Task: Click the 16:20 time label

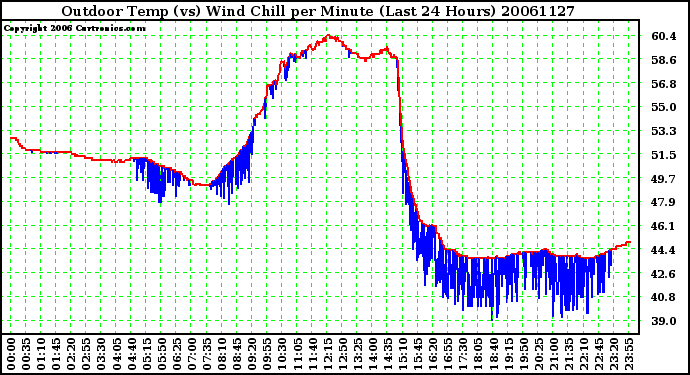Action: coord(433,354)
